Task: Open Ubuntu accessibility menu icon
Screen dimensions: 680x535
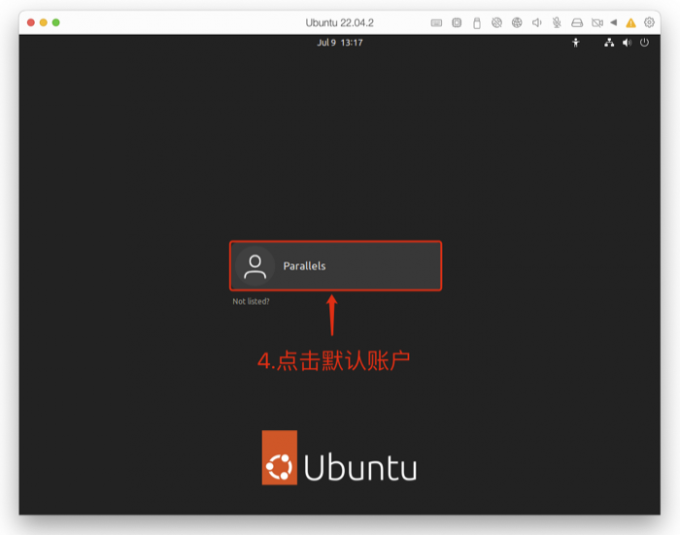Action: pos(575,42)
